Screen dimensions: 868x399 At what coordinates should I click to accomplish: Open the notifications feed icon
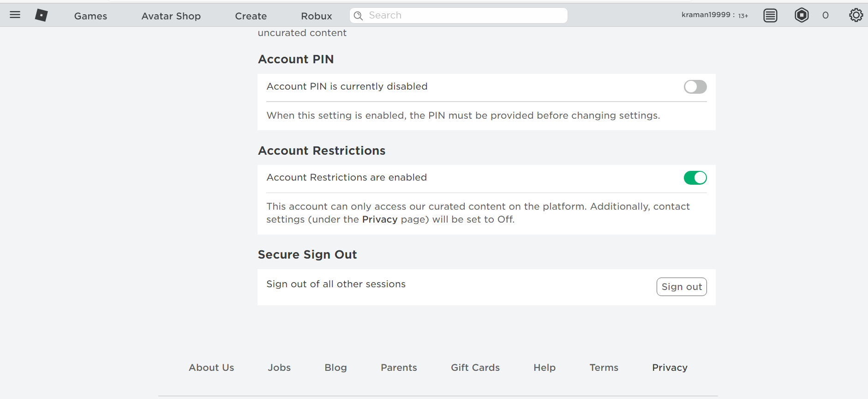pyautogui.click(x=770, y=16)
